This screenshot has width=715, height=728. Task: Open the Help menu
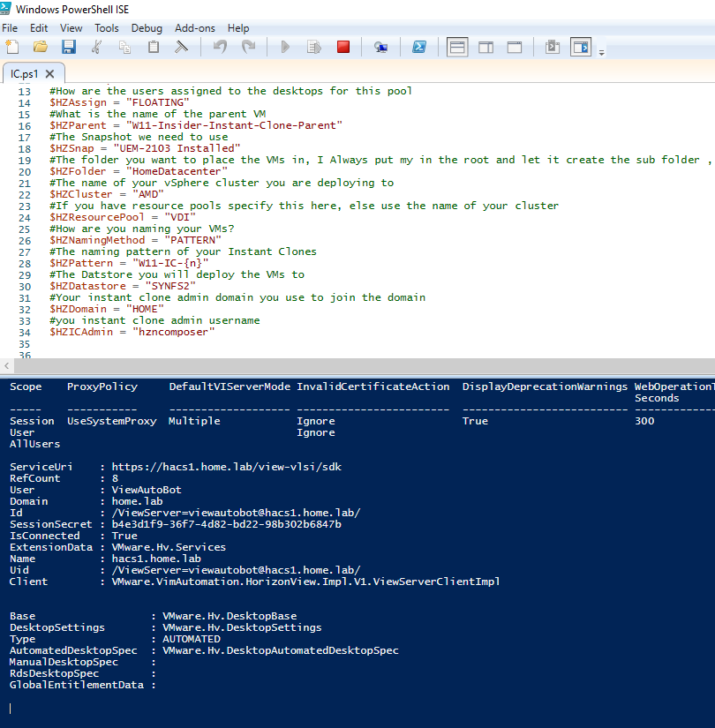pyautogui.click(x=238, y=28)
